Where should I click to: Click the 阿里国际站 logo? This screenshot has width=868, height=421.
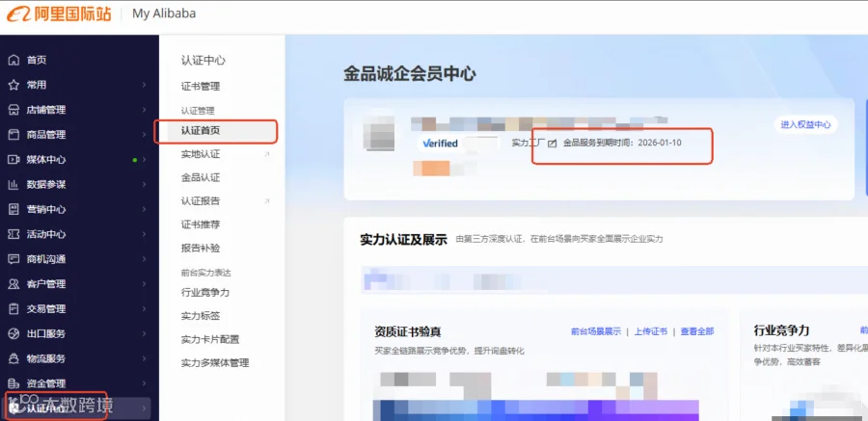59,13
